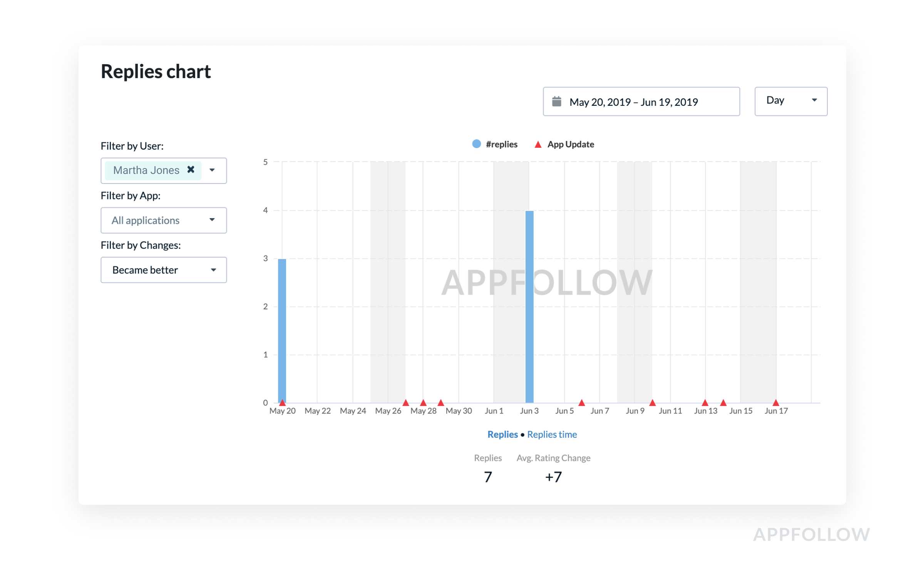Click the App Update marker at Jun 10
924x564 pixels.
coord(652,402)
